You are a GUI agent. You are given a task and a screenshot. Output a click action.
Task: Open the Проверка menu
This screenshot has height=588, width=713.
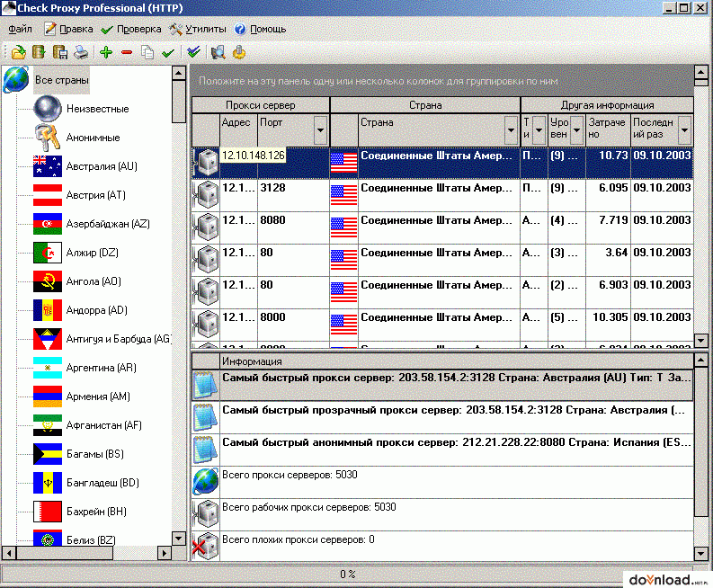click(131, 29)
